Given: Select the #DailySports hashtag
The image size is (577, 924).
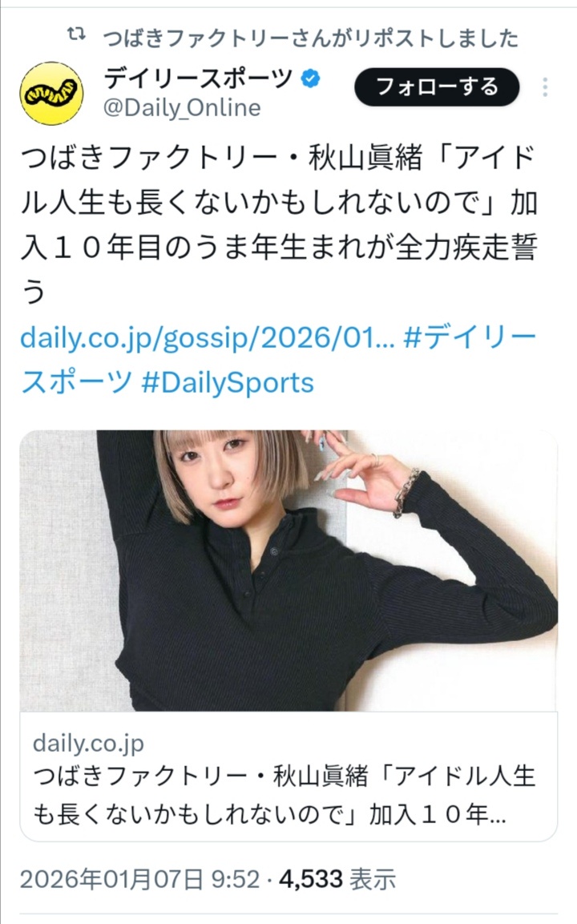Looking at the screenshot, I should tap(228, 383).
